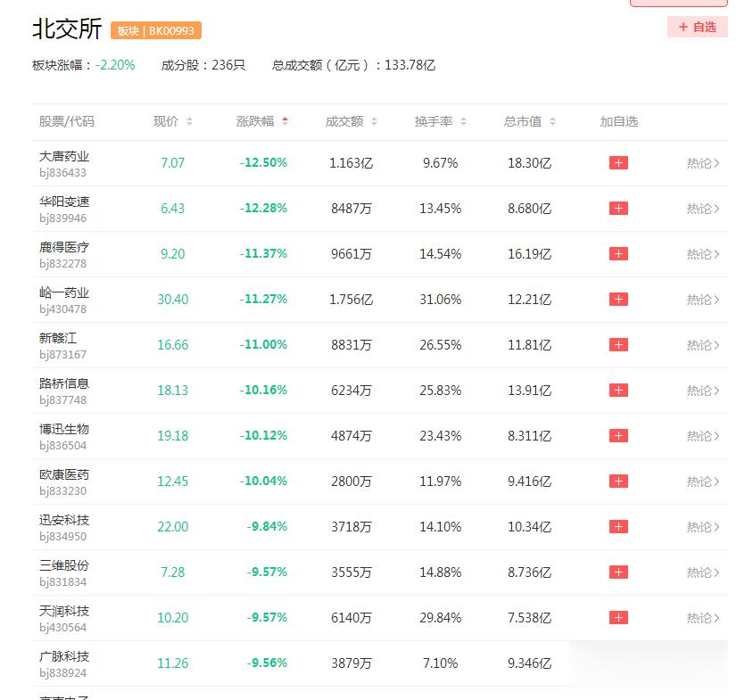The width and height of the screenshot is (745, 700).
Task: Sort table by 总市值 column arrows
Action: coord(552,121)
